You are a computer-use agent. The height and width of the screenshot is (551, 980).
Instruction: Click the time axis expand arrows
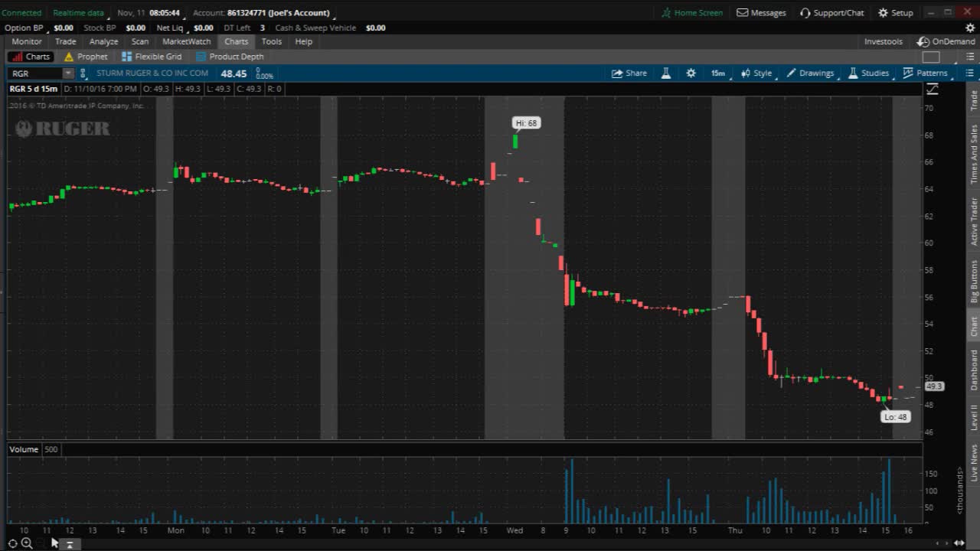point(959,543)
